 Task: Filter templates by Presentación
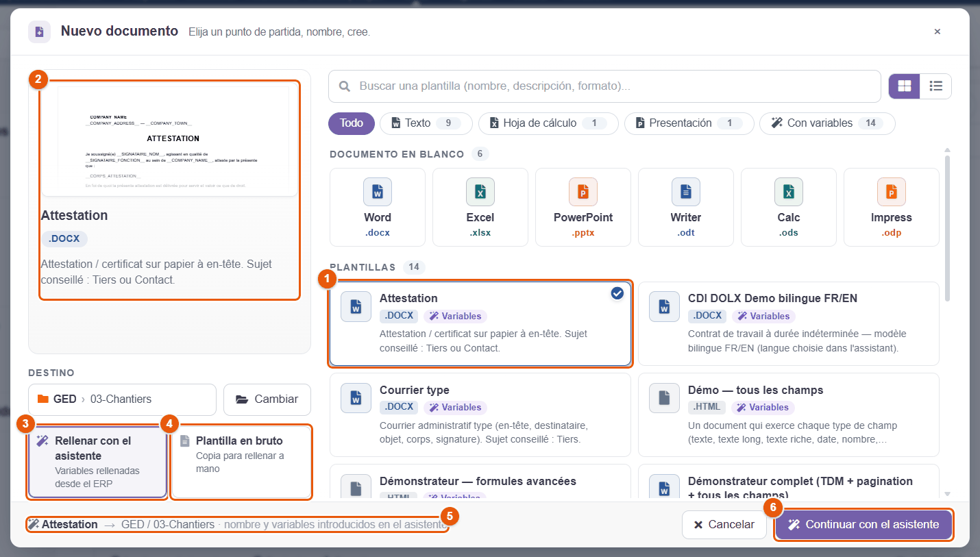pos(689,123)
